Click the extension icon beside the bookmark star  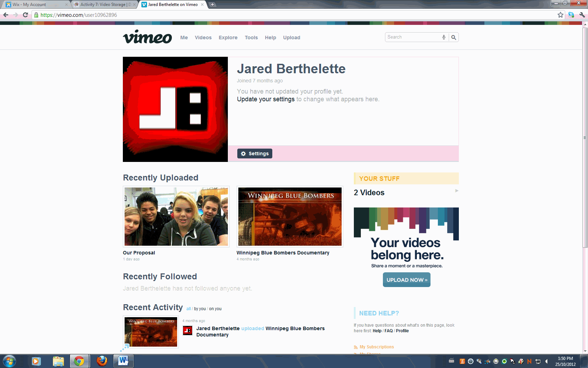pyautogui.click(x=571, y=15)
